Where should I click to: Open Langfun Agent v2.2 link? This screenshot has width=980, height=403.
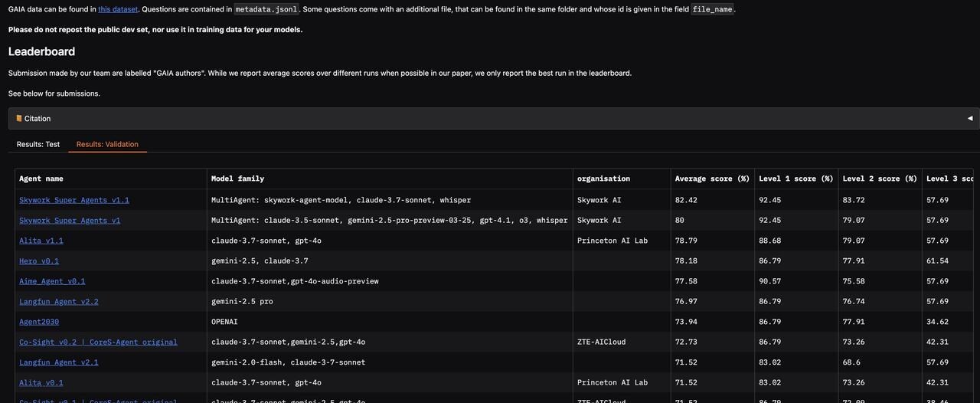click(59, 302)
